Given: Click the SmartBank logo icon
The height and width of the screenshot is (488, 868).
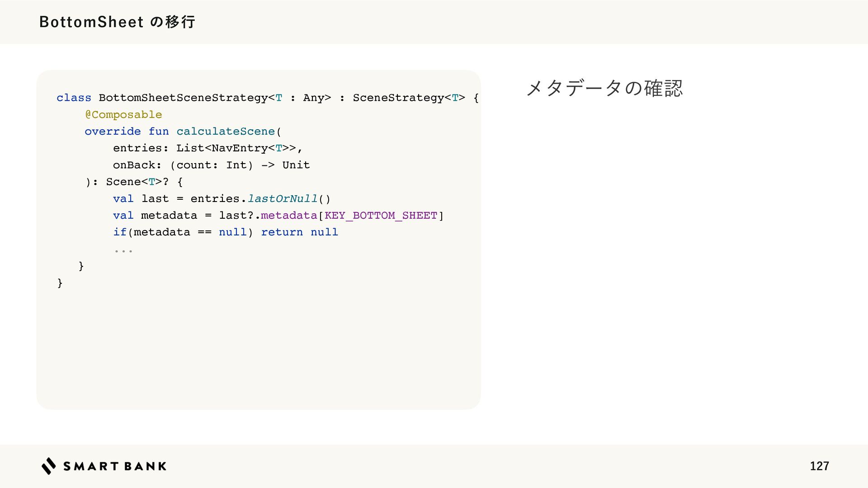Looking at the screenshot, I should coord(49,466).
